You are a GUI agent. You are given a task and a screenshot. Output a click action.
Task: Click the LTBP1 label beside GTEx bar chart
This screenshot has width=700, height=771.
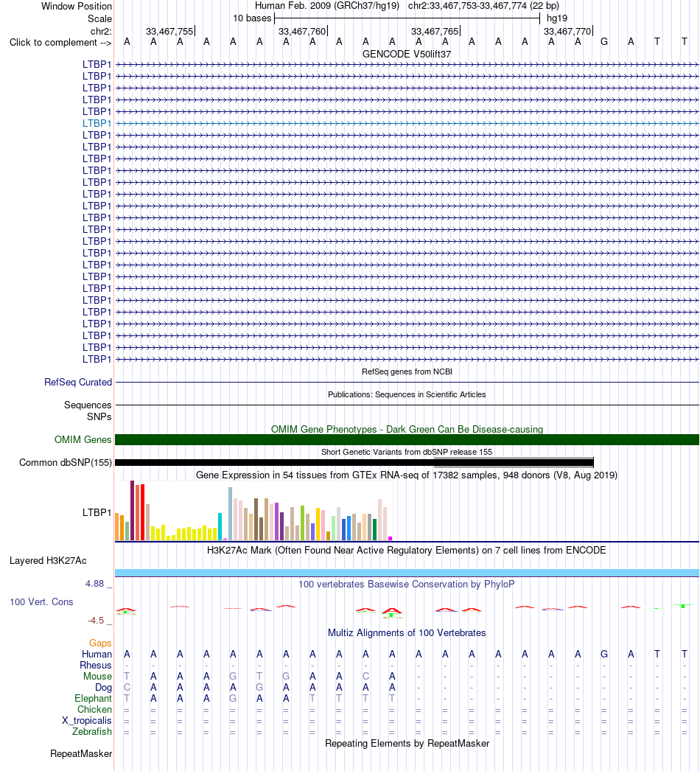click(97, 512)
